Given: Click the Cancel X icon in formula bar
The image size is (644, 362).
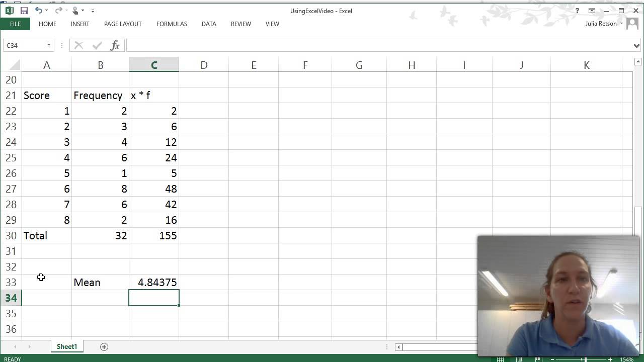Looking at the screenshot, I should [78, 45].
